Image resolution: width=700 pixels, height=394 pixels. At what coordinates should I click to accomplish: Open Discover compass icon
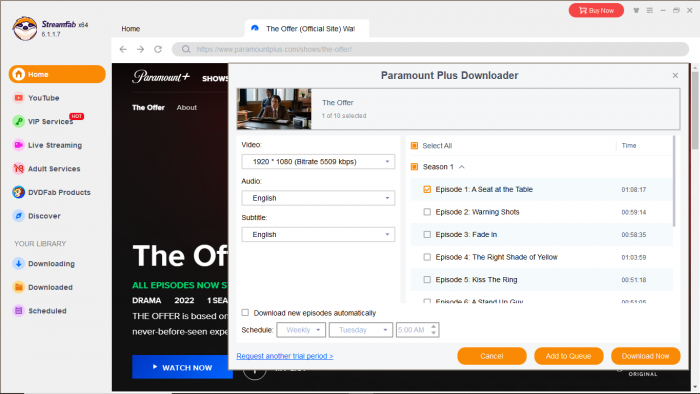(18, 216)
